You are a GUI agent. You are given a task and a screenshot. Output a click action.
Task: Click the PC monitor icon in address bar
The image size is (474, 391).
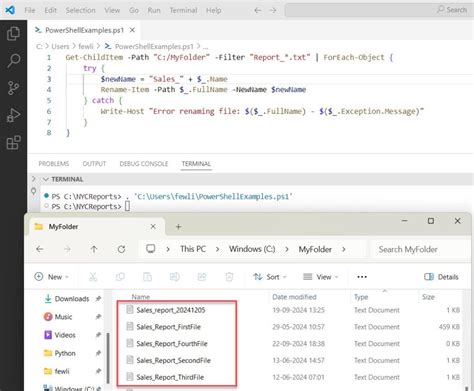151,249
